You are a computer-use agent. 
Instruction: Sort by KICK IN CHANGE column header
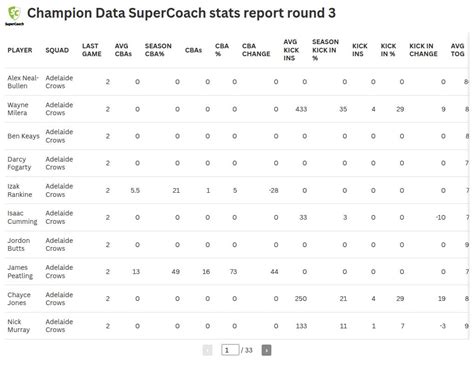(423, 50)
